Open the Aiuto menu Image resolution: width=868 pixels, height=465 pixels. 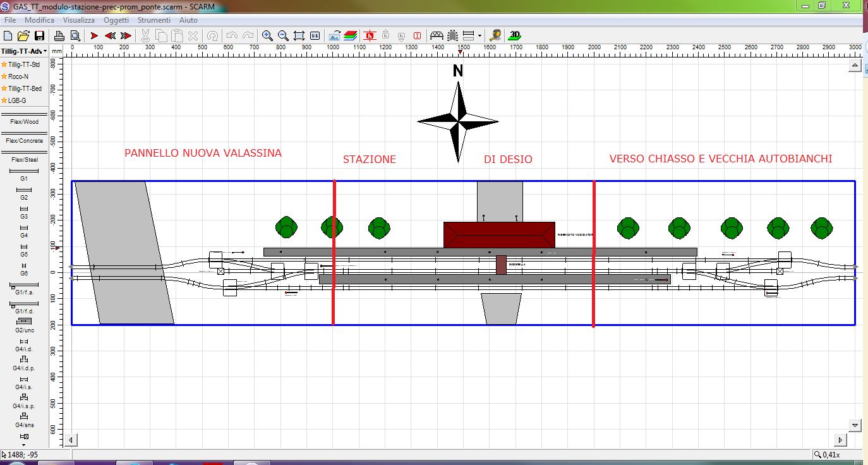pyautogui.click(x=188, y=20)
